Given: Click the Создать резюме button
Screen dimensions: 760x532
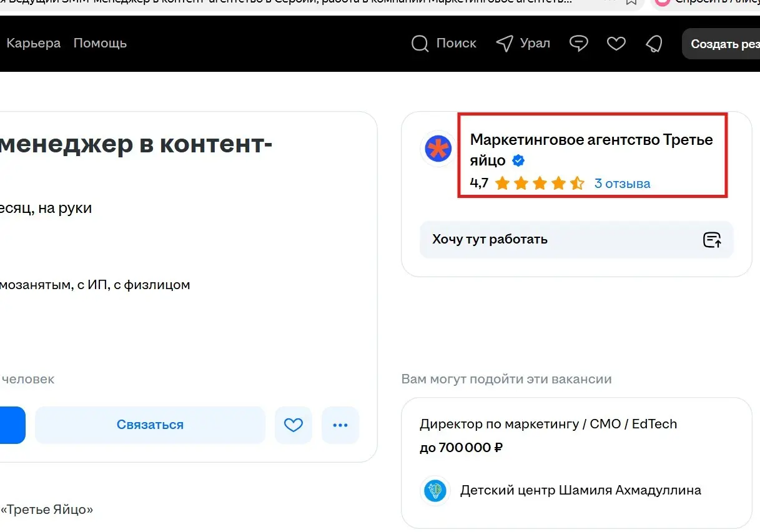Looking at the screenshot, I should [721, 44].
